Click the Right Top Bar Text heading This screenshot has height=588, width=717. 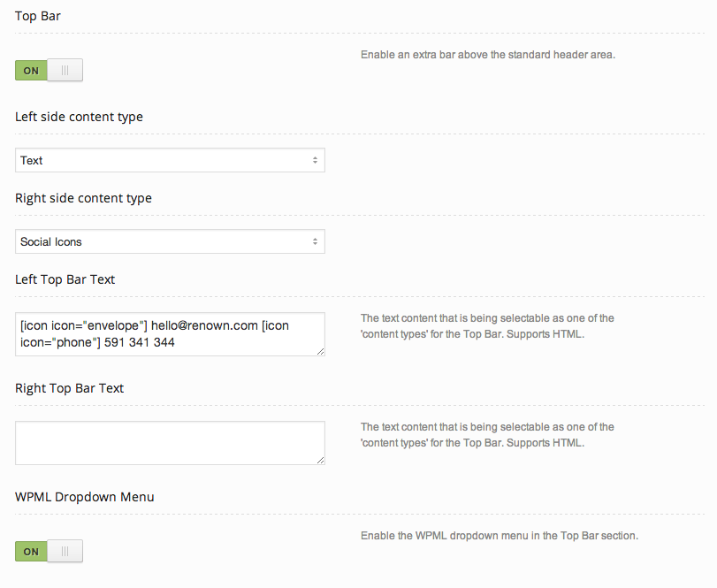[x=70, y=387]
